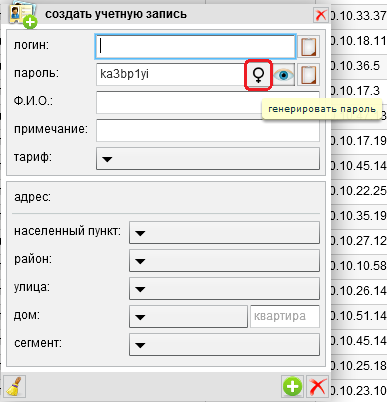The height and width of the screenshot is (402, 387).
Task: Click the generate password icon button
Action: tap(258, 75)
